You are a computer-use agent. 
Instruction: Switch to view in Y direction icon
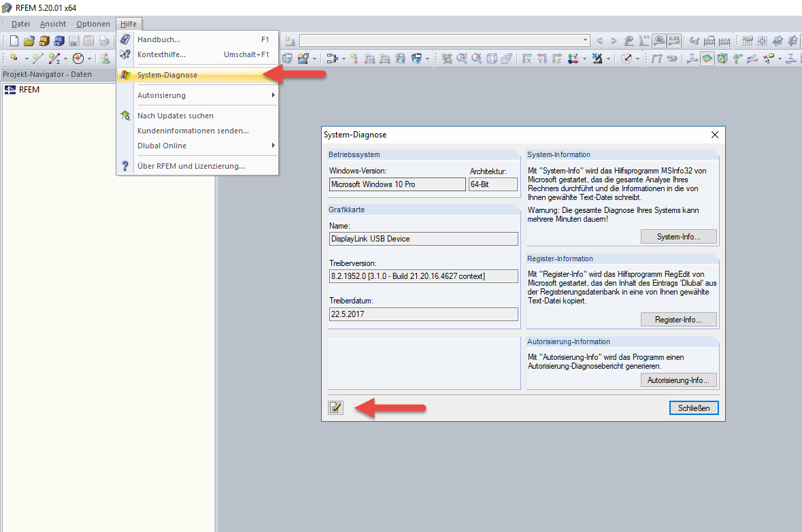click(x=542, y=59)
